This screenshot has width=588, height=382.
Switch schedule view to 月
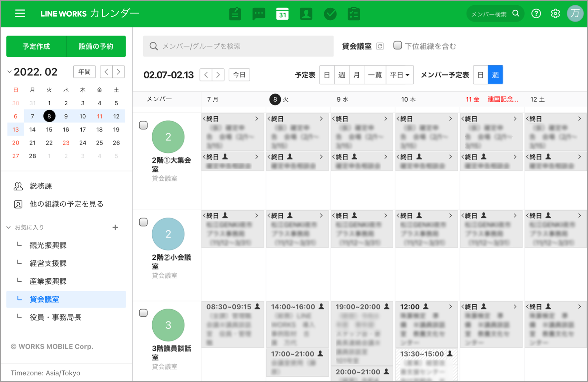(x=356, y=75)
